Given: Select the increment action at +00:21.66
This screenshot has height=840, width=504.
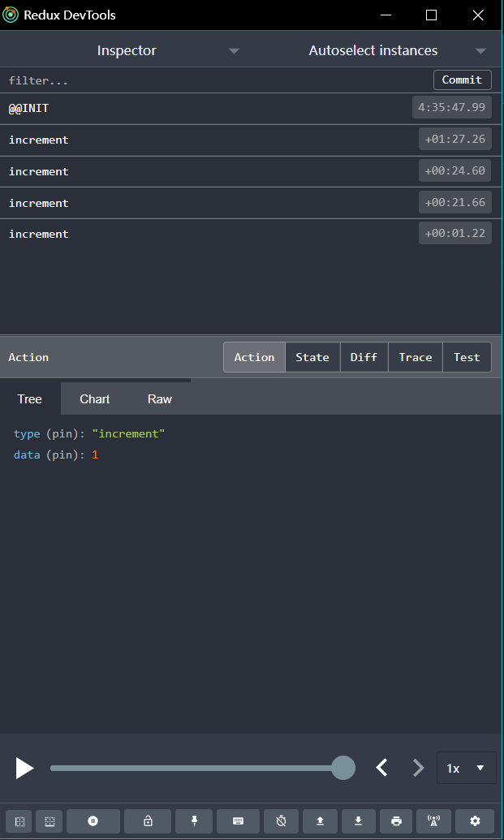Looking at the screenshot, I should pos(251,203).
